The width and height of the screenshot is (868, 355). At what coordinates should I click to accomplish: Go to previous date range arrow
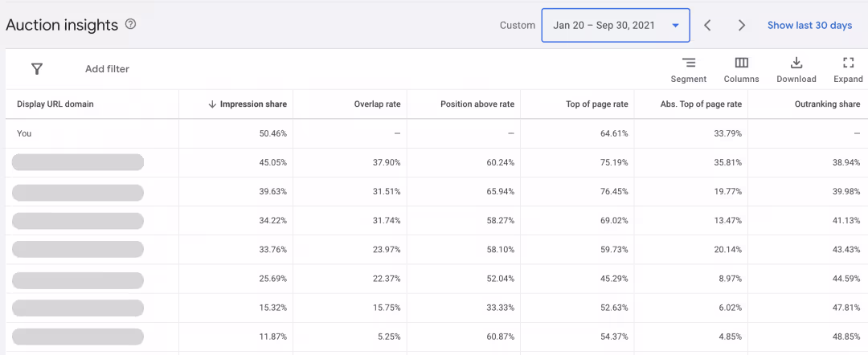pos(707,26)
